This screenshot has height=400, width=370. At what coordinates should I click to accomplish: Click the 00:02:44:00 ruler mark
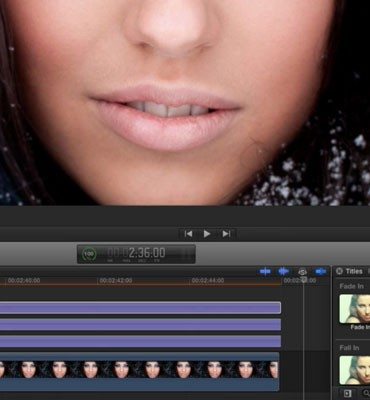208,281
